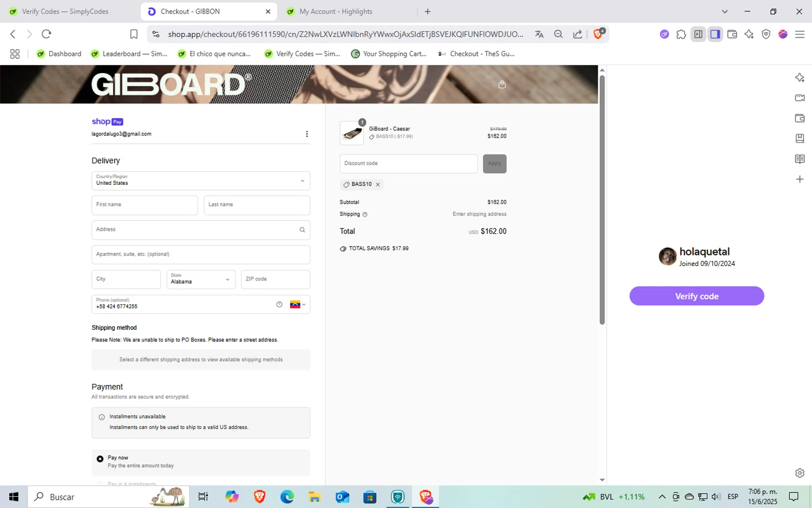Click the taskbar Buscar search box

108,497
